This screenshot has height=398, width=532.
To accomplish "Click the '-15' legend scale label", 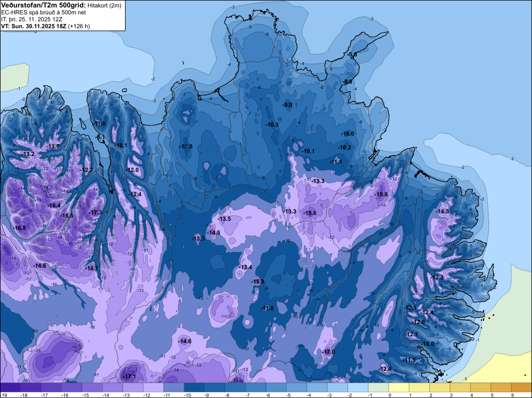I will click(x=85, y=395).
